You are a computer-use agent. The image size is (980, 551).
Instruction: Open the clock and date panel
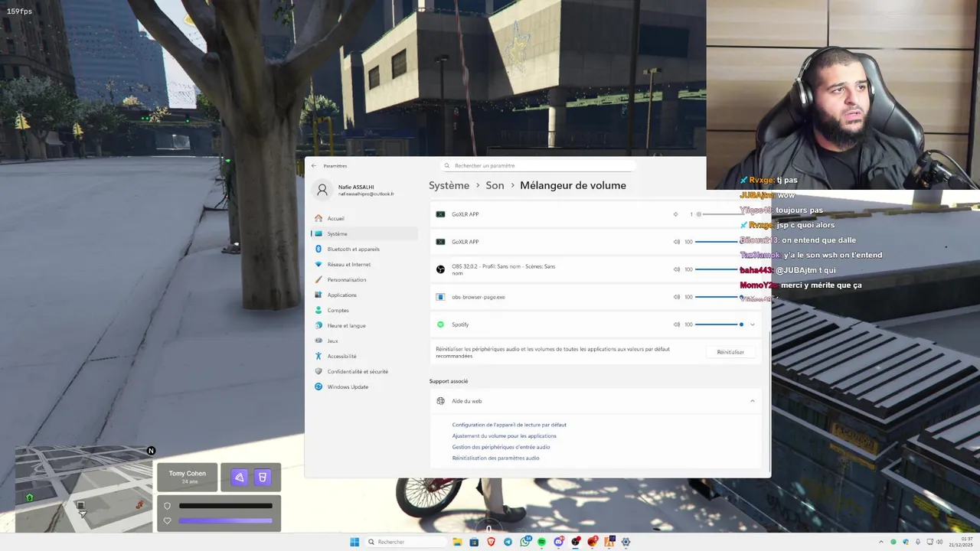point(960,542)
